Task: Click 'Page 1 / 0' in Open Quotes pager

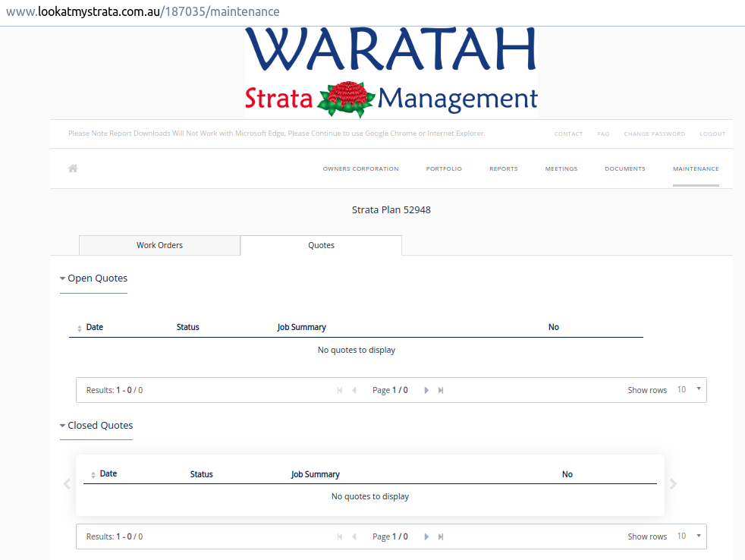Action: 390,390
